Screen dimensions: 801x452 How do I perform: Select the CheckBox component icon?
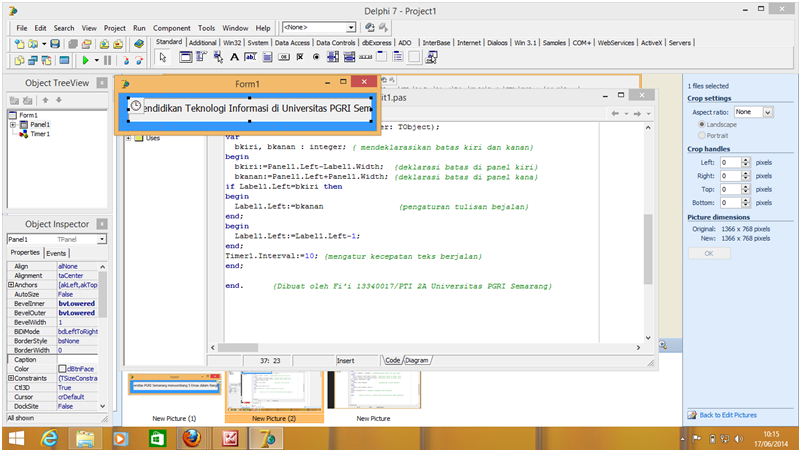(300, 57)
